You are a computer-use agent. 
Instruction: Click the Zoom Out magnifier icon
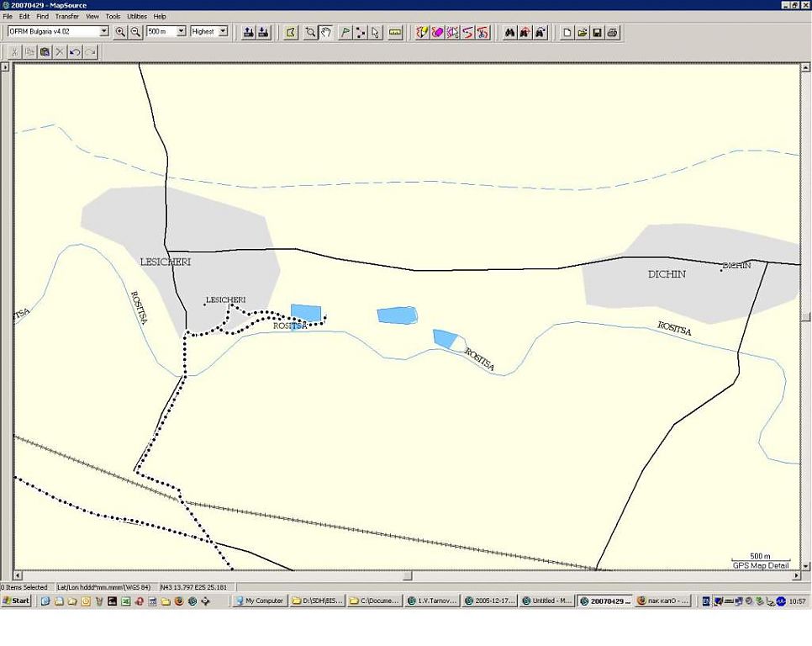[135, 32]
